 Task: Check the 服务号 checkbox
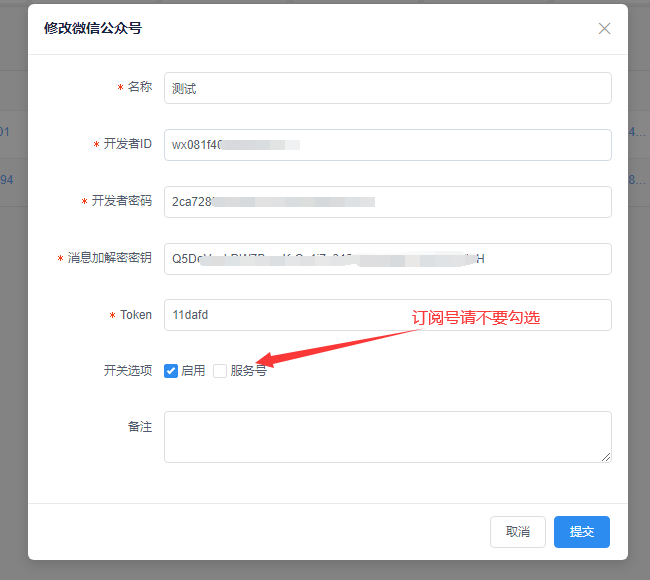[220, 371]
